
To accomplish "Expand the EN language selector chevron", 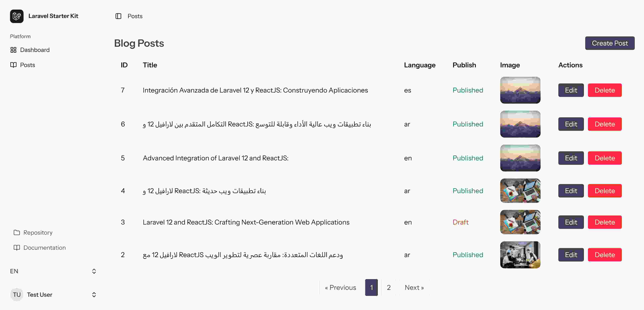I will point(94,271).
